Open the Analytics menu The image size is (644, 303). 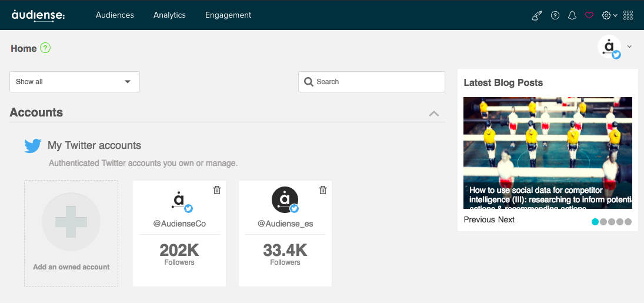[169, 15]
